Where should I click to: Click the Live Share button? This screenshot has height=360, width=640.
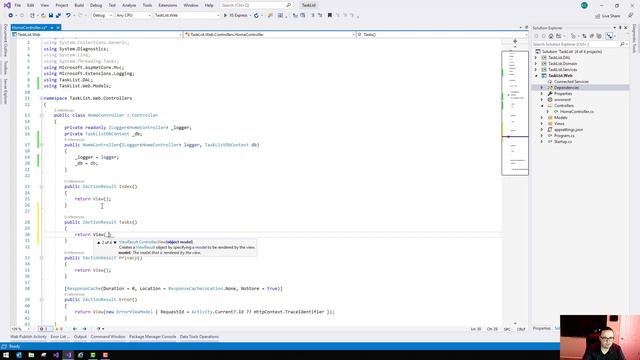pyautogui.click(x=608, y=16)
